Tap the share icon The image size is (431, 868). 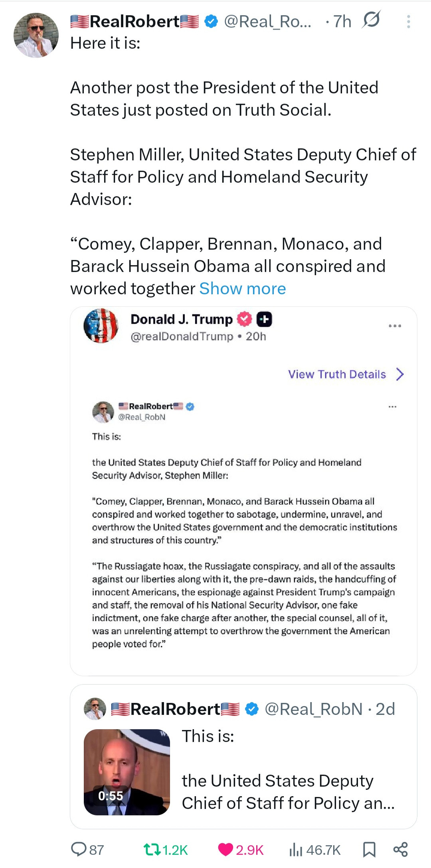pos(400,849)
